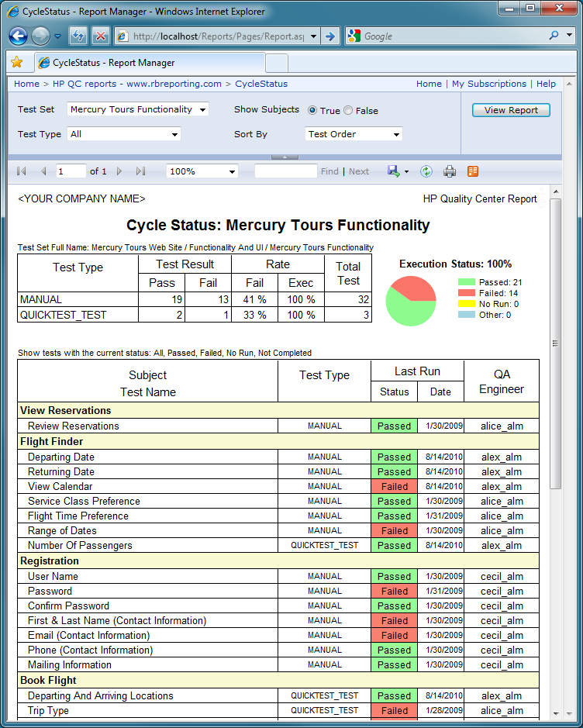The width and height of the screenshot is (583, 728).
Task: Click the Home breadcrumb link
Action: [26, 84]
